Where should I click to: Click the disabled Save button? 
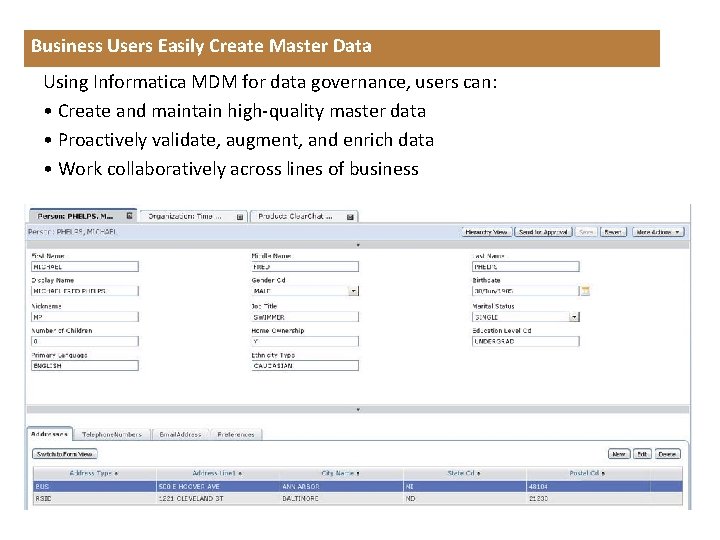click(586, 232)
